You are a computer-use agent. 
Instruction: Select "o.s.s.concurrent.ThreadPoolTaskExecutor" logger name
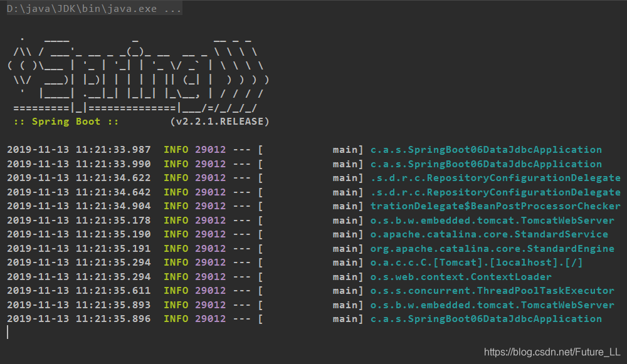pos(492,291)
